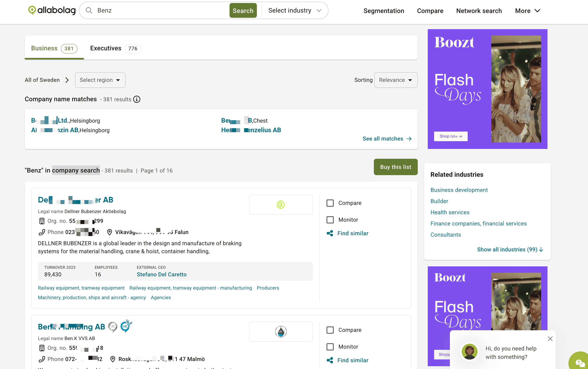Open CEO Stefano Del Caretto link
Image resolution: width=588 pixels, height=369 pixels.
pyautogui.click(x=161, y=275)
